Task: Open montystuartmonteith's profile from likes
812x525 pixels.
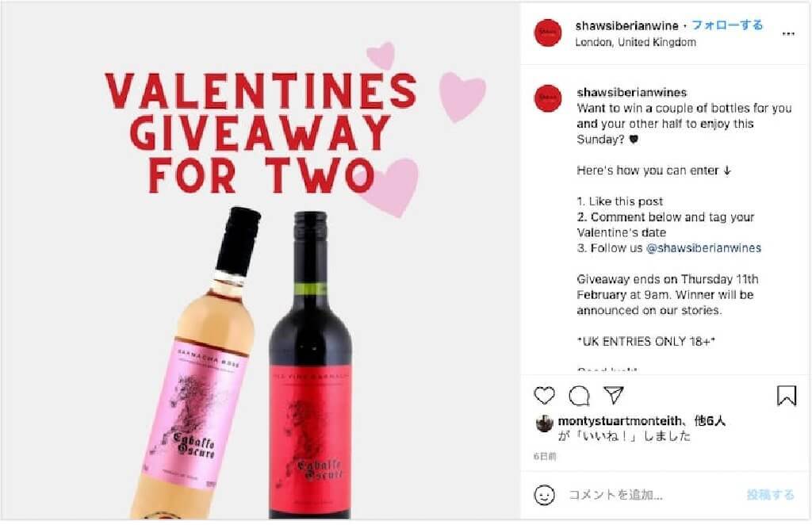Action: (619, 421)
